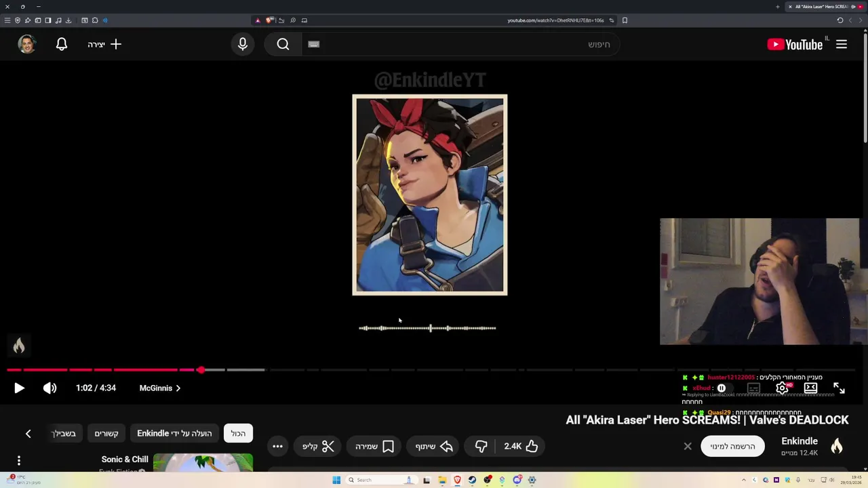Click the browser address bar URL
Image resolution: width=868 pixels, height=488 pixels.
click(x=555, y=20)
